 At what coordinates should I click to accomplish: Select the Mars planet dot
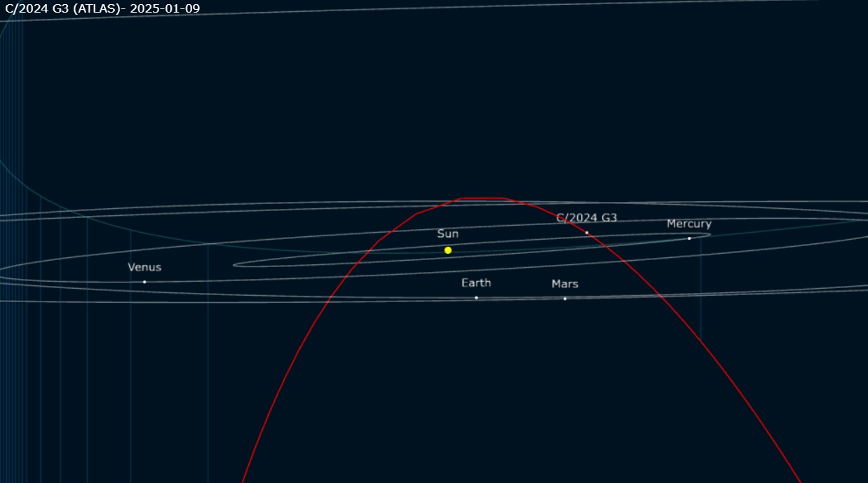click(x=564, y=299)
